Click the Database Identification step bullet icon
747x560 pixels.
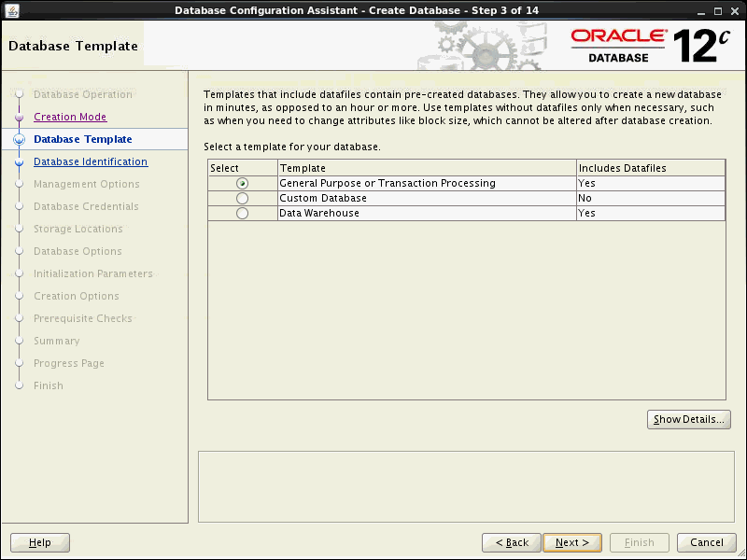pos(19,162)
